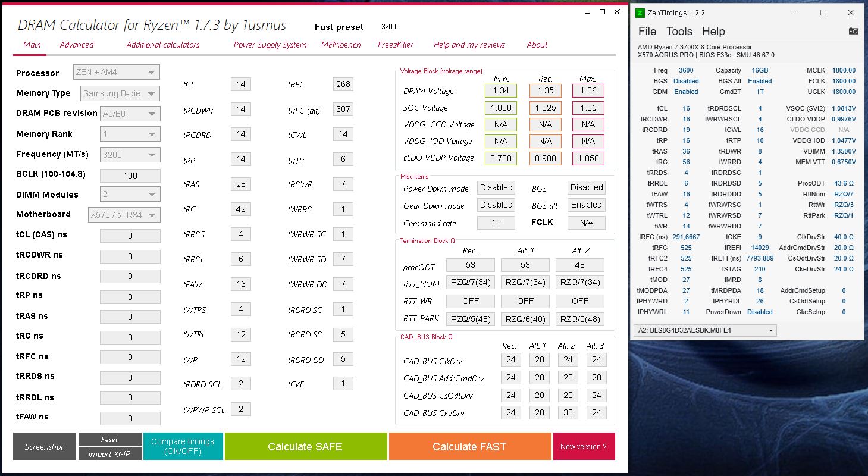Screen dimensions: 868x476
Task: Select the tCL value 14 box
Action: tap(241, 84)
